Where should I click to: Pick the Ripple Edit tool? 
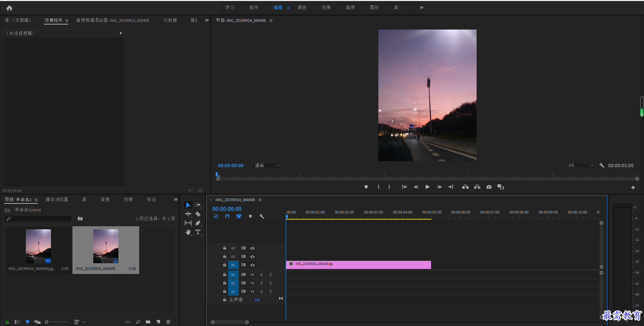(188, 214)
